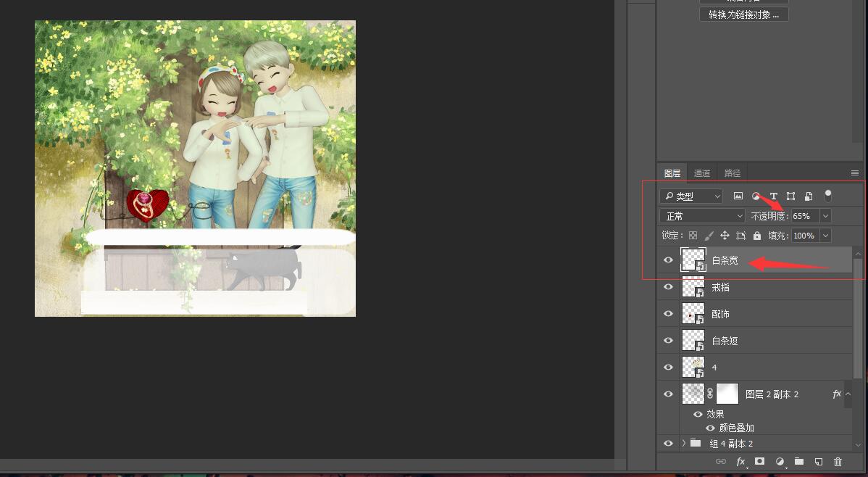Click the folder icon of 组 4 副本 2

coord(696,443)
